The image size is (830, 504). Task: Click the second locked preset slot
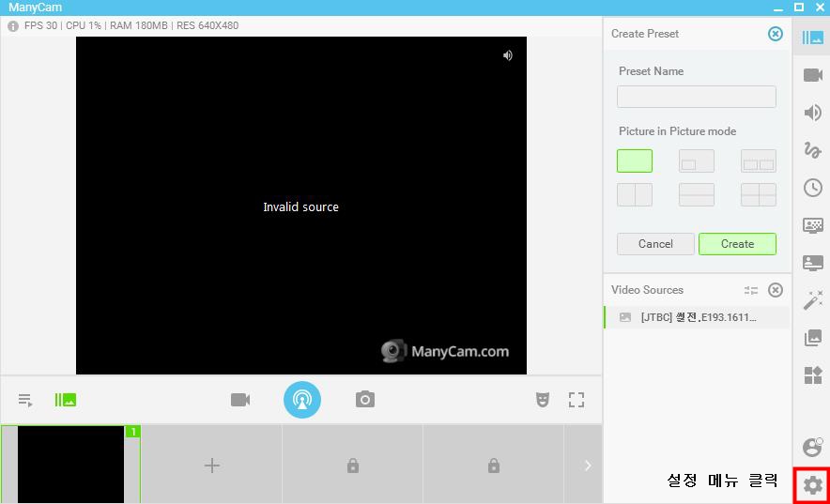[x=493, y=466]
